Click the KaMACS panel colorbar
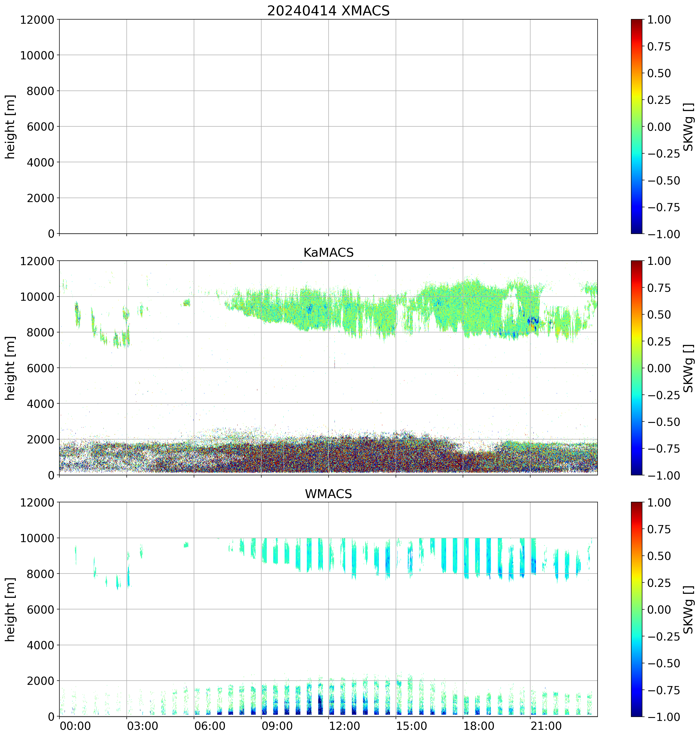Screen dimensions: 700x737 [637, 368]
